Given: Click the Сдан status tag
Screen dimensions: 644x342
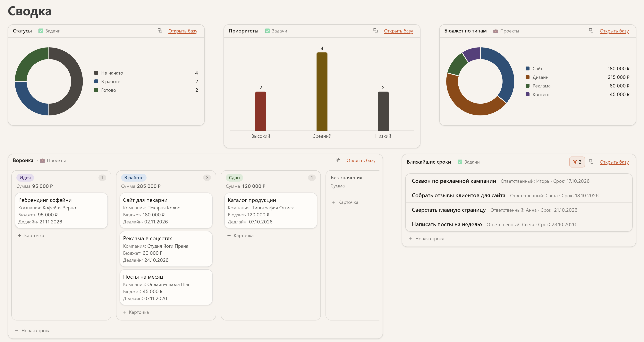Looking at the screenshot, I should pyautogui.click(x=234, y=177).
